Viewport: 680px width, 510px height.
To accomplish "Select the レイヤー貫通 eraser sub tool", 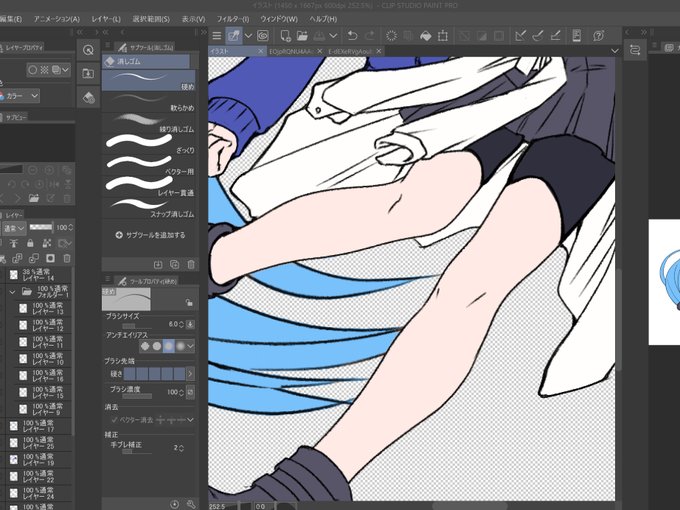I will tap(148, 187).
